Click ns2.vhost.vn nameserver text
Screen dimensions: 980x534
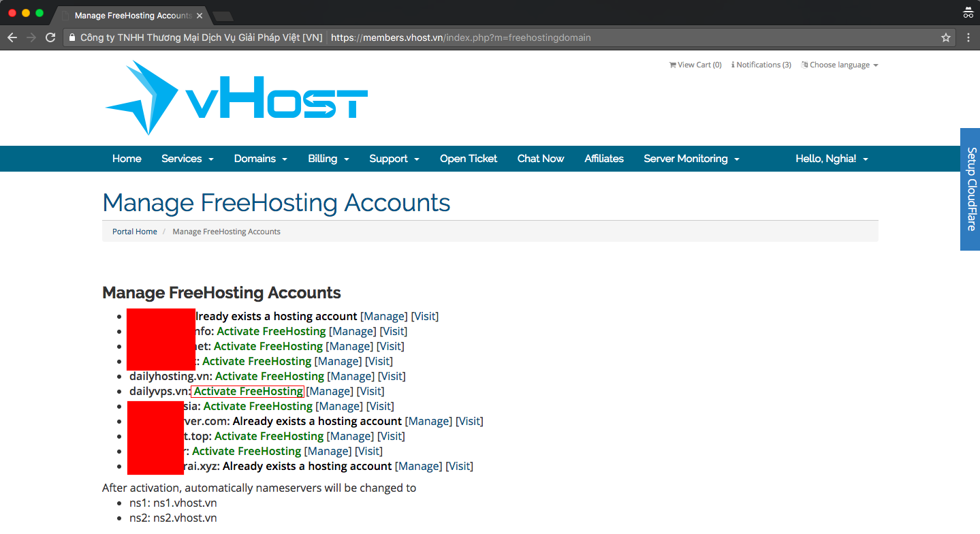pos(185,518)
